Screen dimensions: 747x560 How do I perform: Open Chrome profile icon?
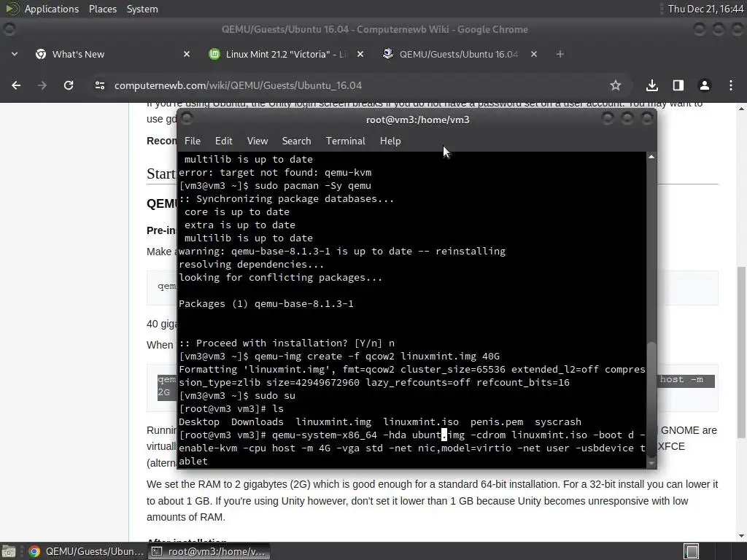pos(704,85)
